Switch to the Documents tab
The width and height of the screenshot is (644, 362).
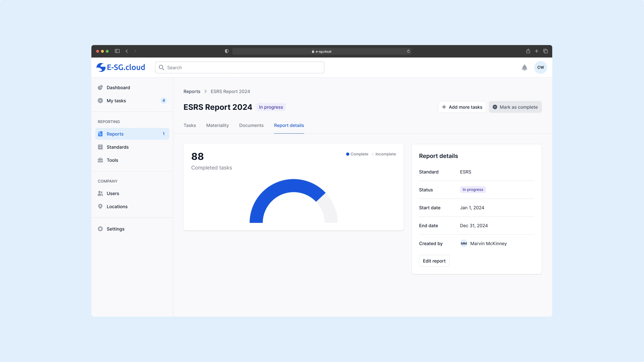point(251,125)
